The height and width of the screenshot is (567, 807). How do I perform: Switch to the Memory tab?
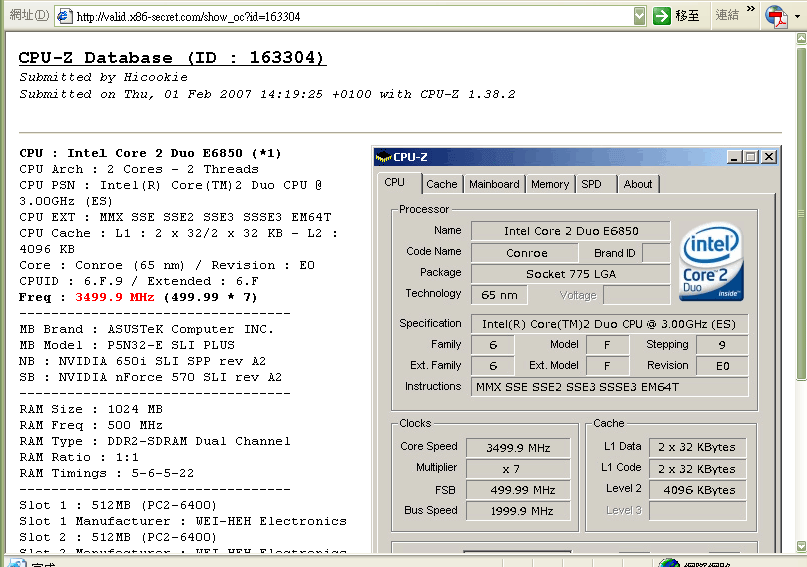click(550, 184)
